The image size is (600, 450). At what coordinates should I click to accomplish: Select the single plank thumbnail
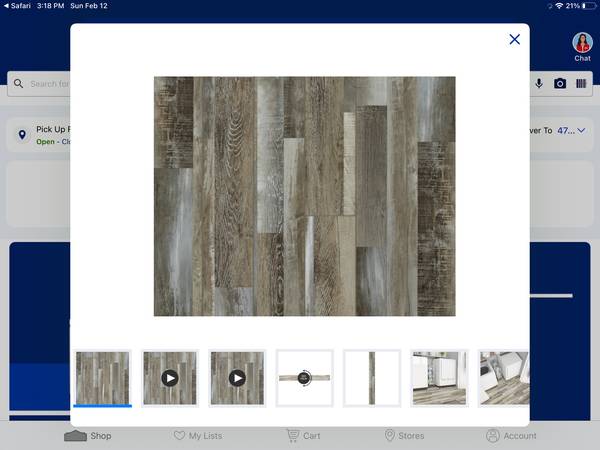[x=372, y=378]
